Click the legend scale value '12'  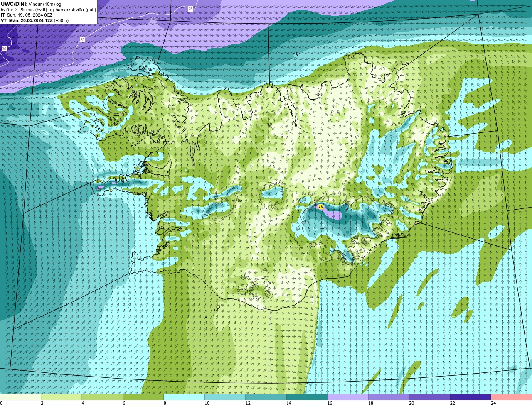(247, 403)
